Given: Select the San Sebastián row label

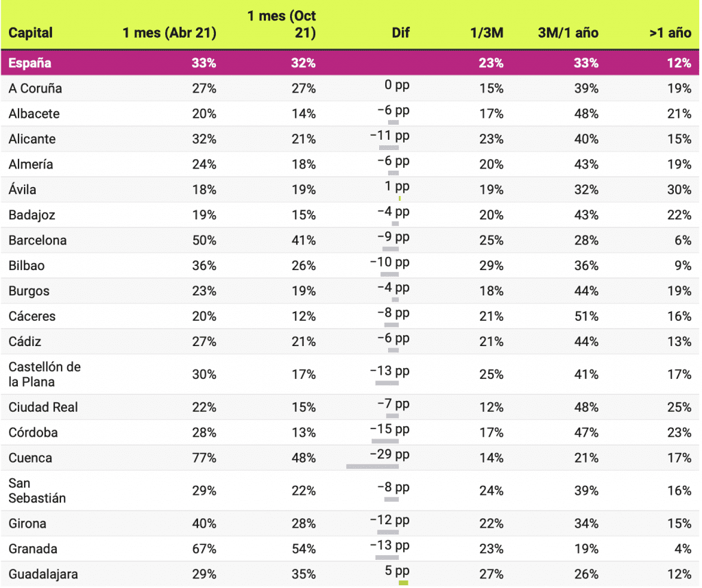Looking at the screenshot, I should point(37,491).
